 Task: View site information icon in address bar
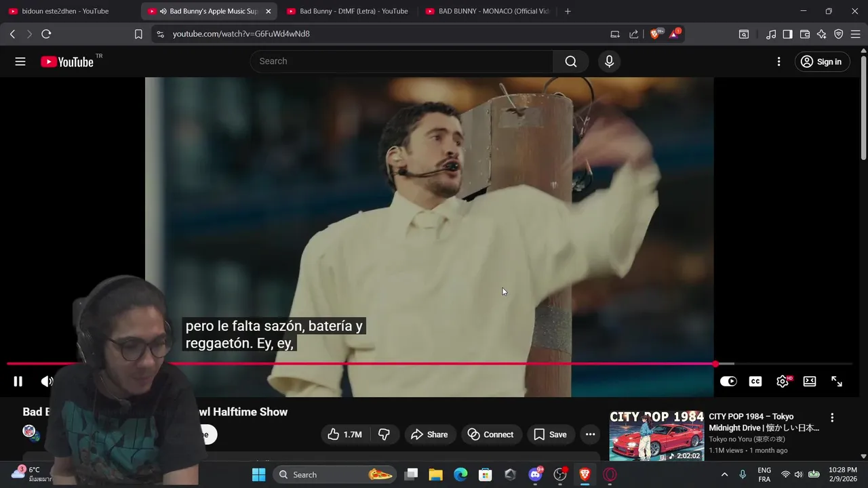coord(160,34)
